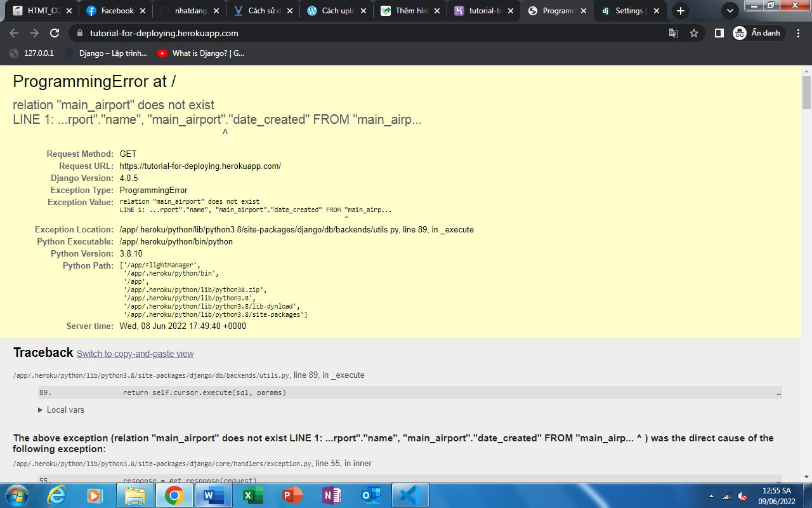This screenshot has width=812, height=508.
Task: Click the network signal tray icon
Action: click(727, 496)
